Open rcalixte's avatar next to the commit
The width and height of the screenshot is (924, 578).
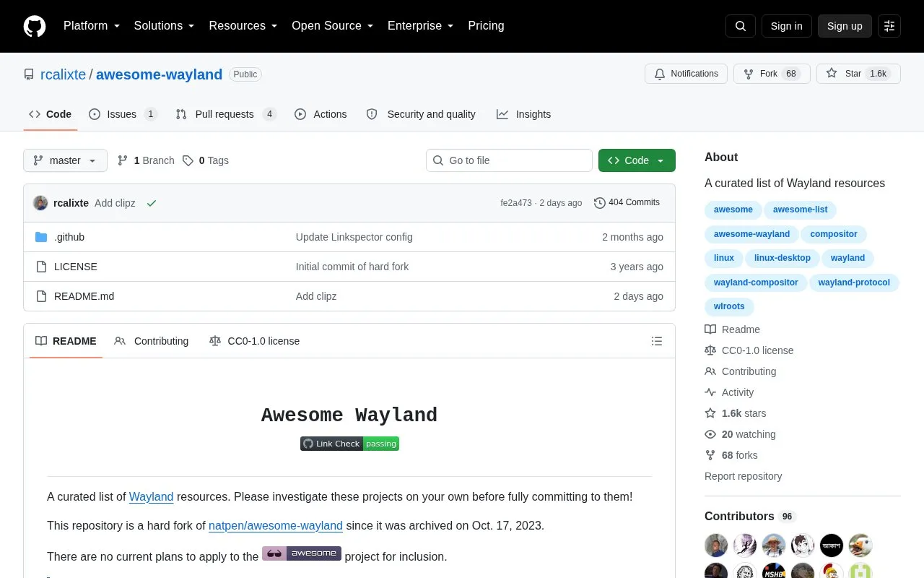click(40, 203)
